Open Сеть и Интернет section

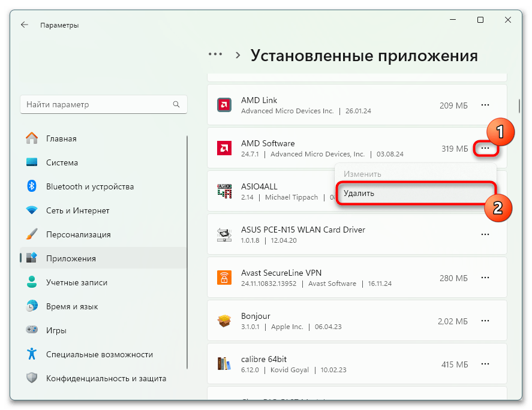coord(103,210)
